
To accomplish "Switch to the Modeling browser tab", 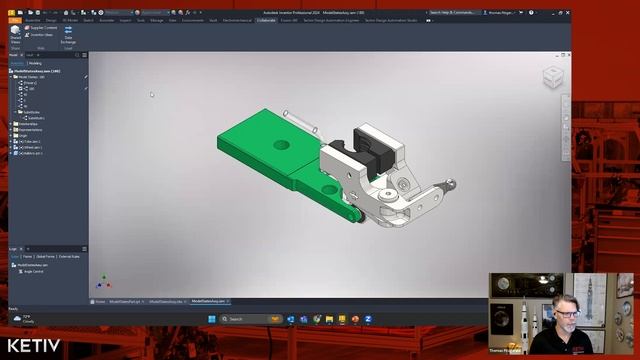I will [x=35, y=63].
